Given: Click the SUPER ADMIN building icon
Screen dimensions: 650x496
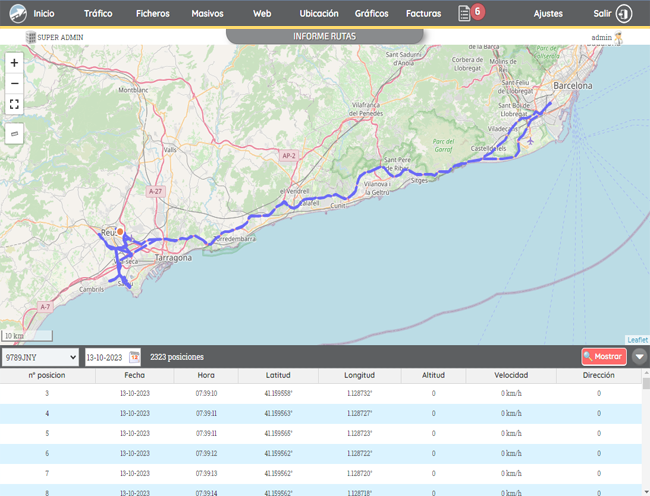Looking at the screenshot, I should [31, 37].
